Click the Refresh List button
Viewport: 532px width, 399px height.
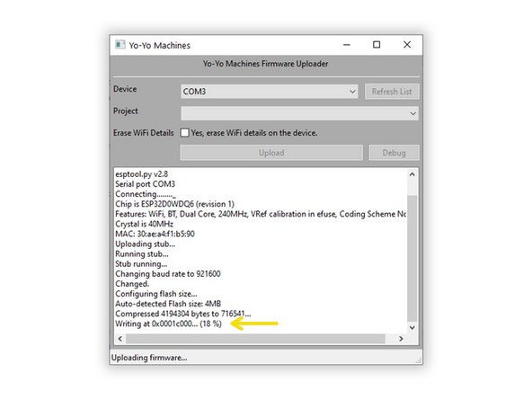tap(392, 92)
